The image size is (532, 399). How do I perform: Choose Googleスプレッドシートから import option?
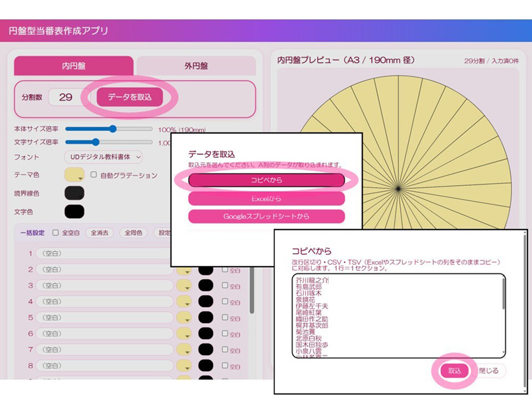[267, 216]
